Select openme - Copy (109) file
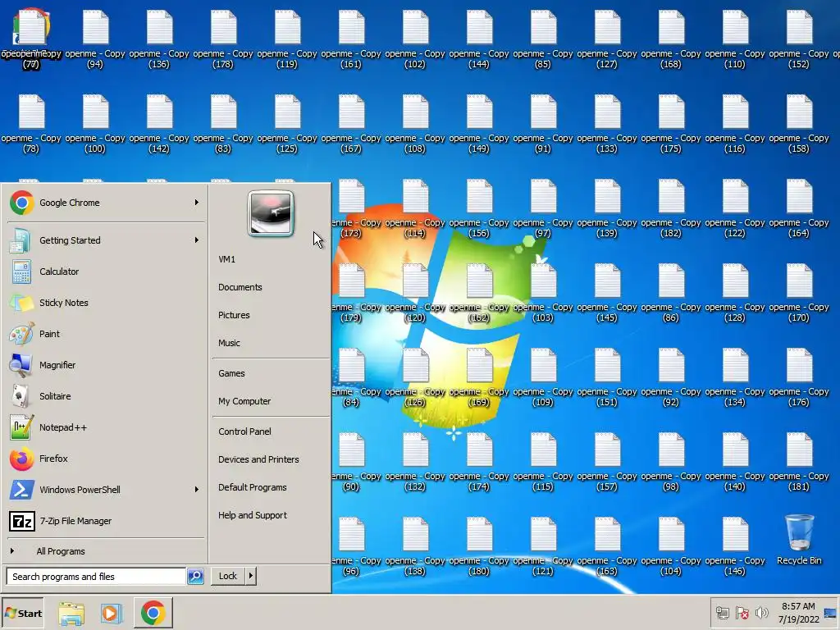Viewport: 840px width, 630px height. [543, 377]
